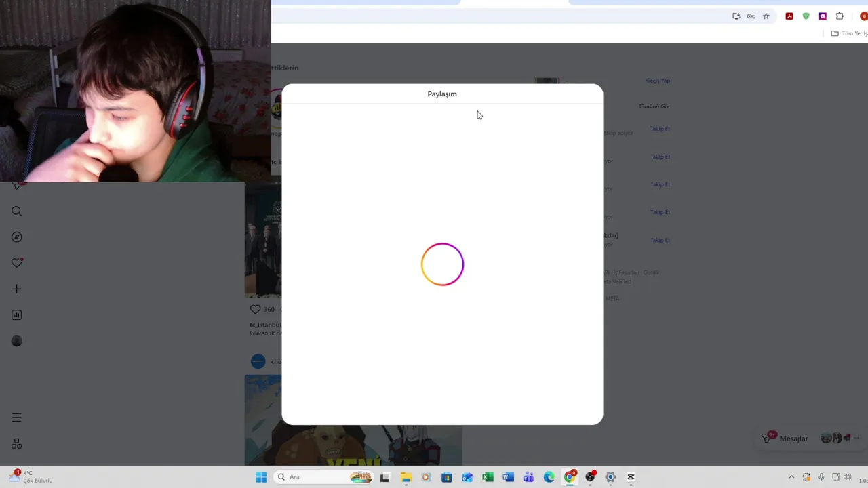Image resolution: width=868 pixels, height=488 pixels.
Task: Open the green shield extension
Action: pyautogui.click(x=806, y=16)
